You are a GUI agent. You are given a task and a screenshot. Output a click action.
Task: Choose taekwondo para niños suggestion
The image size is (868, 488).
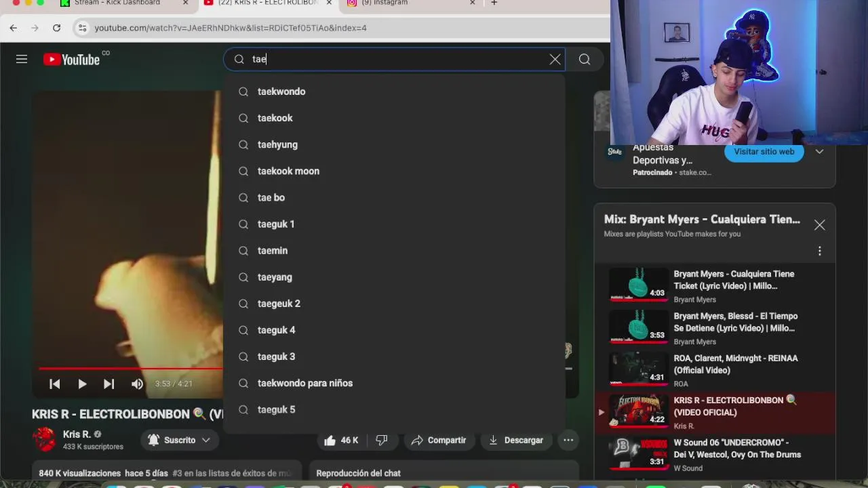[394, 383]
